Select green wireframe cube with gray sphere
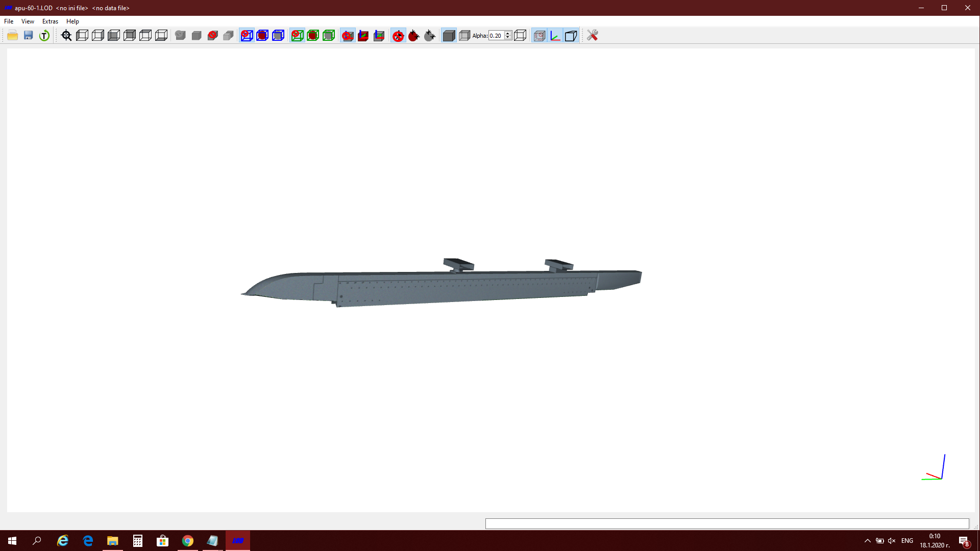 pyautogui.click(x=329, y=35)
